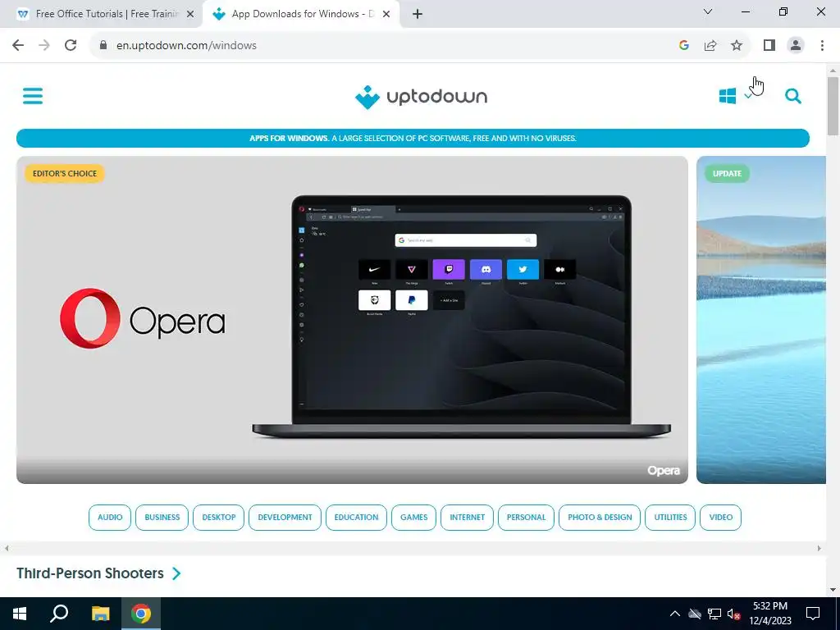Expand Third-Person Shooters chevron arrow

[176, 573]
